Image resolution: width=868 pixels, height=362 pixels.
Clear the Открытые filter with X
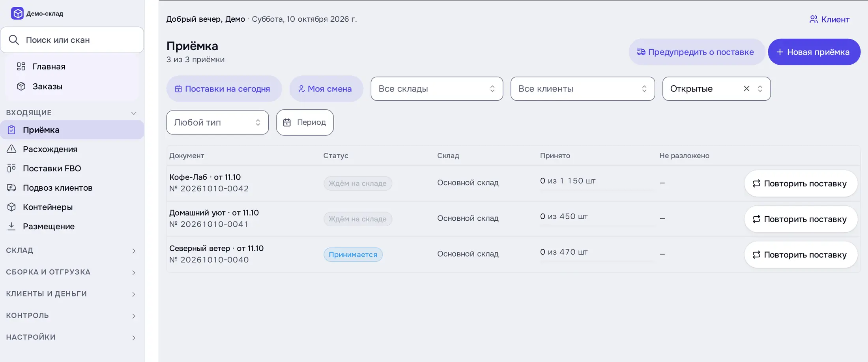(x=746, y=88)
